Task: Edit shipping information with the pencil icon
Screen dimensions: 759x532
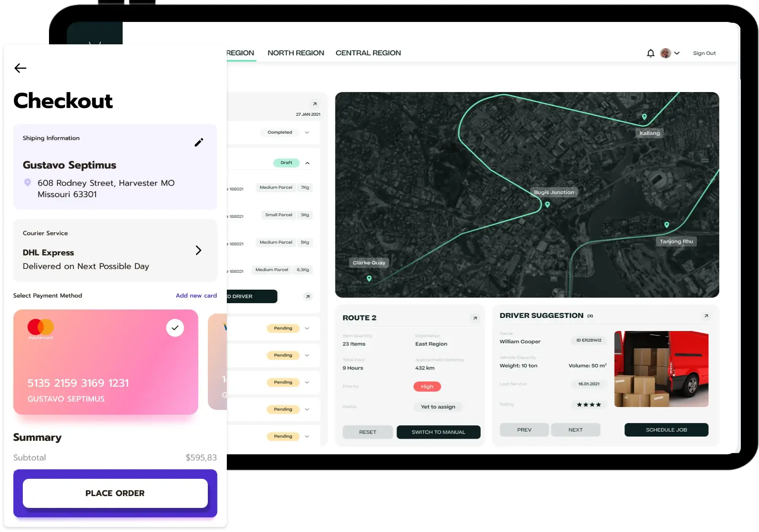Action: click(x=199, y=142)
